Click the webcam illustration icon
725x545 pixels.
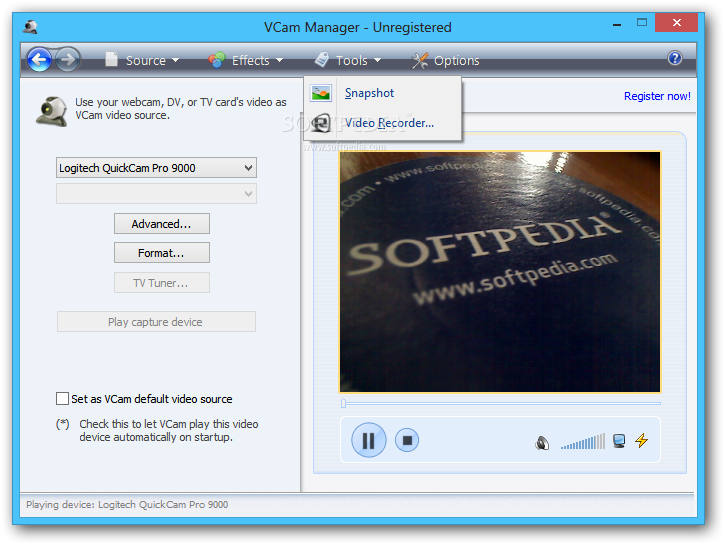click(x=51, y=111)
